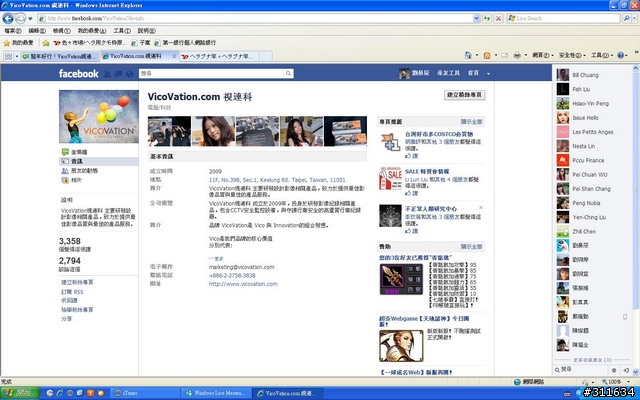This screenshot has width=640, height=400.
Task: Click the facebook logo
Action: click(79, 73)
